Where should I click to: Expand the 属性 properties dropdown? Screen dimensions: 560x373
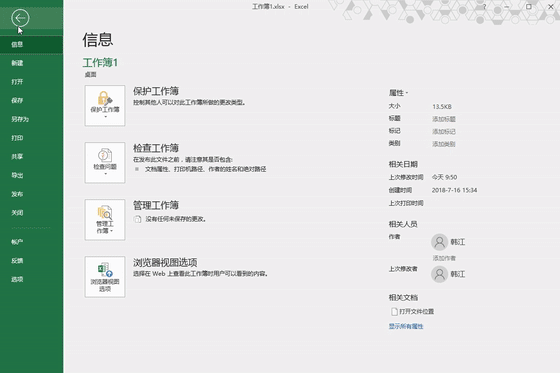[x=398, y=93]
